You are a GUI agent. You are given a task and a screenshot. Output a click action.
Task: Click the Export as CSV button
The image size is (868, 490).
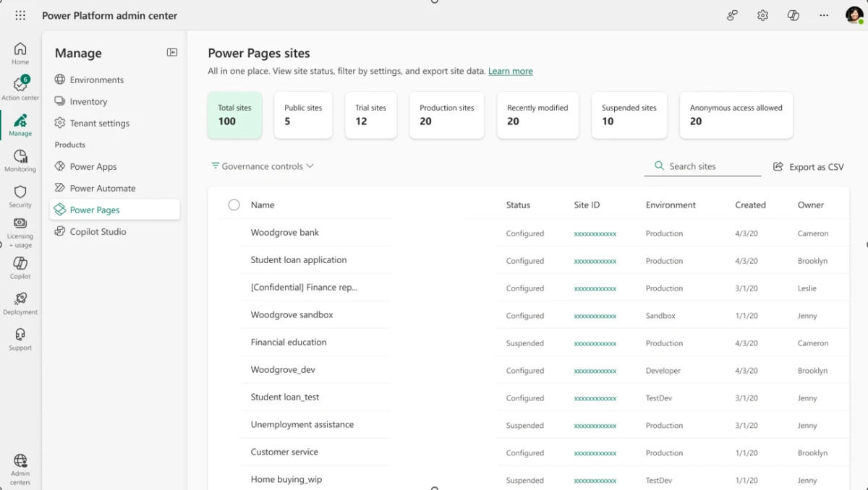[x=808, y=166]
